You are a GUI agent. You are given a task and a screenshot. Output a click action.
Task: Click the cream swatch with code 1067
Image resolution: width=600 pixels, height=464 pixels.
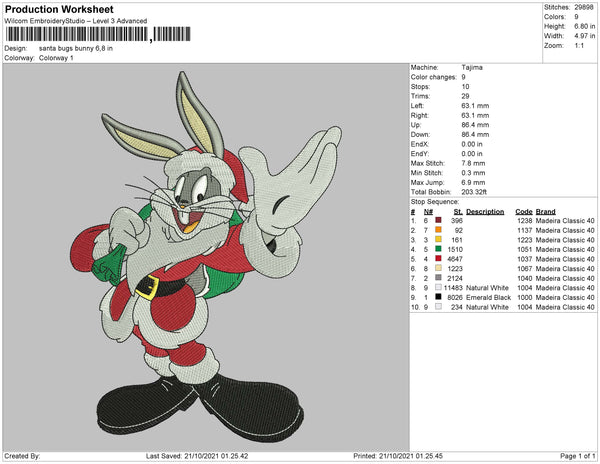click(438, 268)
